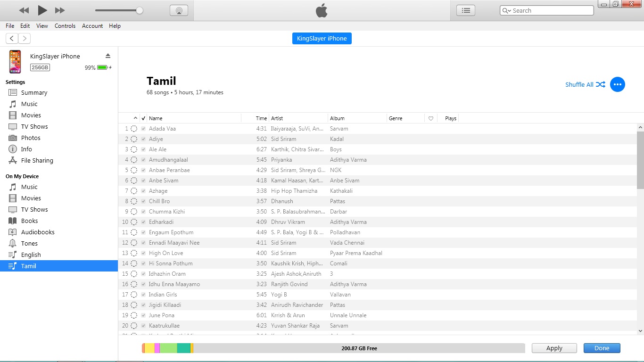Image resolution: width=644 pixels, height=362 pixels.
Task: Click the Shuffle All link
Action: click(580, 84)
